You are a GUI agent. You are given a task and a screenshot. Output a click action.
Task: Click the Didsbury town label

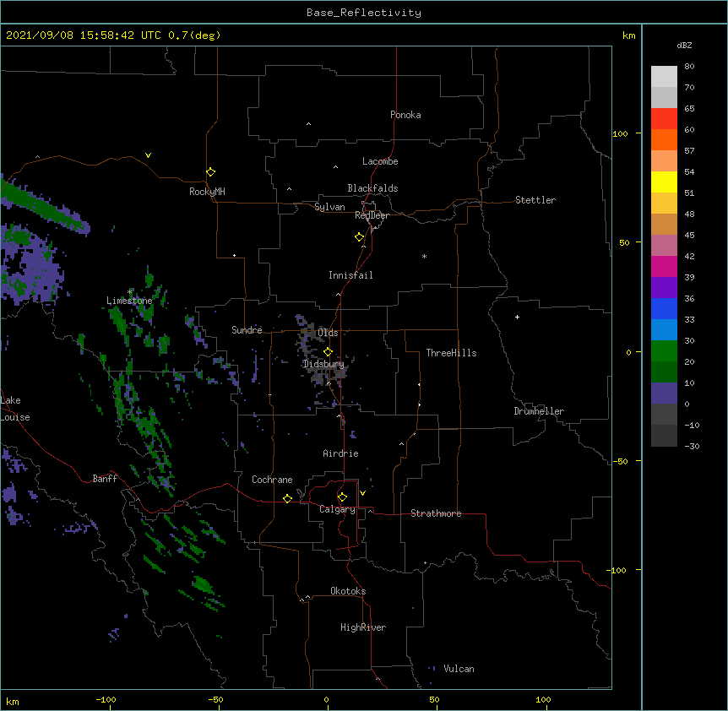[323, 364]
